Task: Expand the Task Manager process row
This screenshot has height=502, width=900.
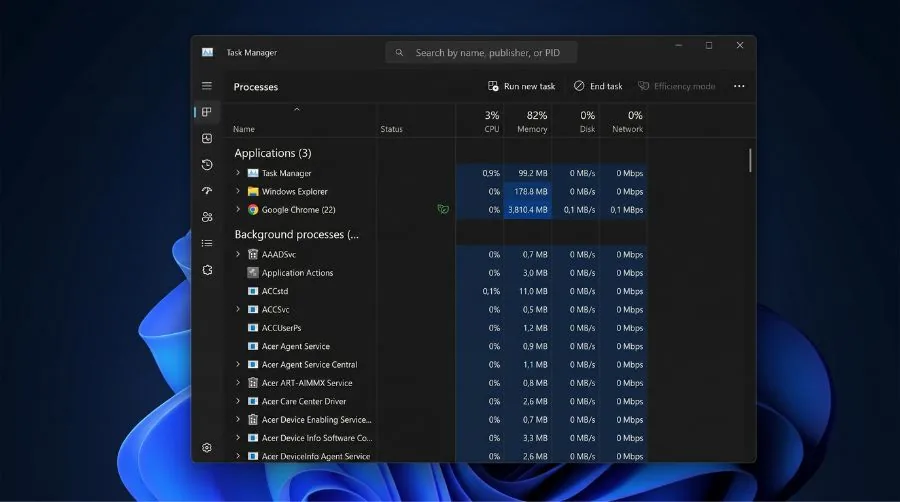Action: pos(238,173)
